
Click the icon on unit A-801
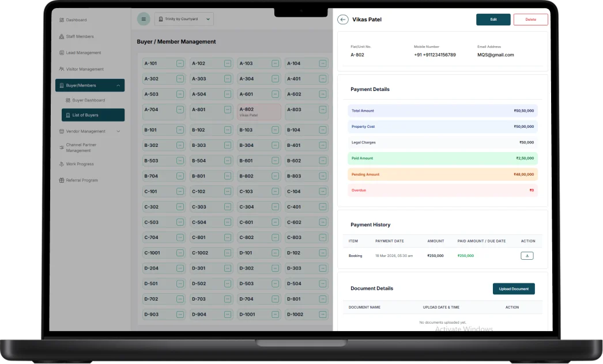[x=228, y=109]
